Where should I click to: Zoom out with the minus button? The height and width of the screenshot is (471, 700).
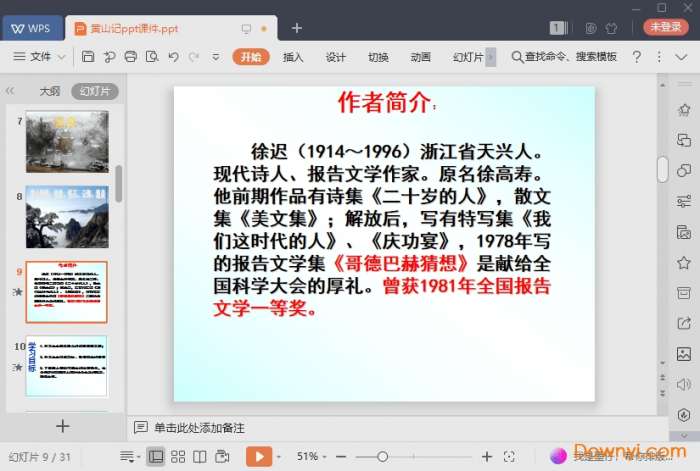tap(341, 457)
